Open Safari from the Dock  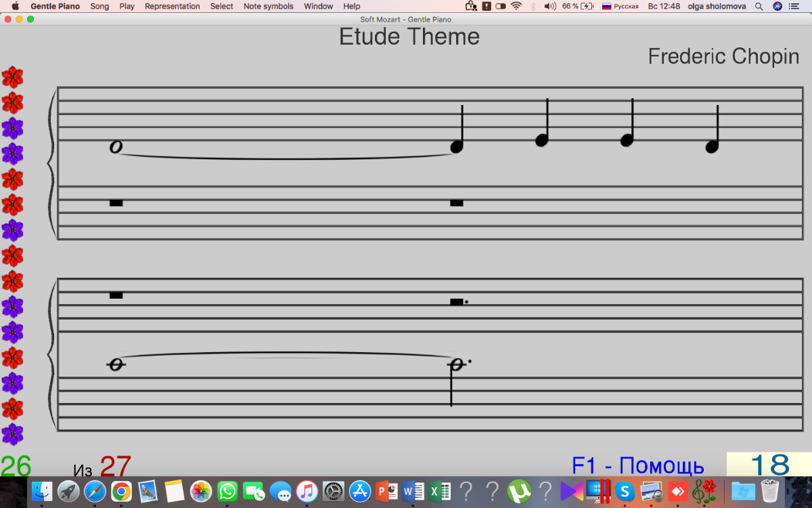[x=95, y=491]
